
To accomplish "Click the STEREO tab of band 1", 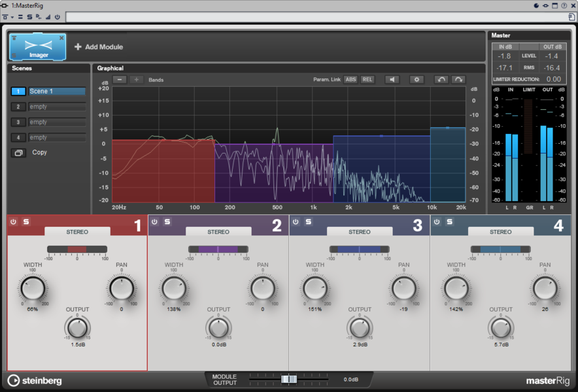I will [x=77, y=232].
